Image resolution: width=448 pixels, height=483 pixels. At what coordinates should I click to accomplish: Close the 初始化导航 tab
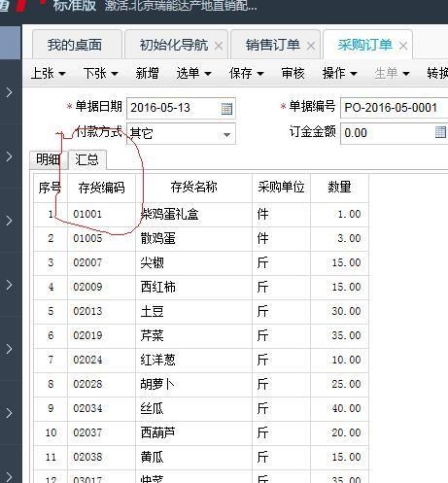point(219,46)
